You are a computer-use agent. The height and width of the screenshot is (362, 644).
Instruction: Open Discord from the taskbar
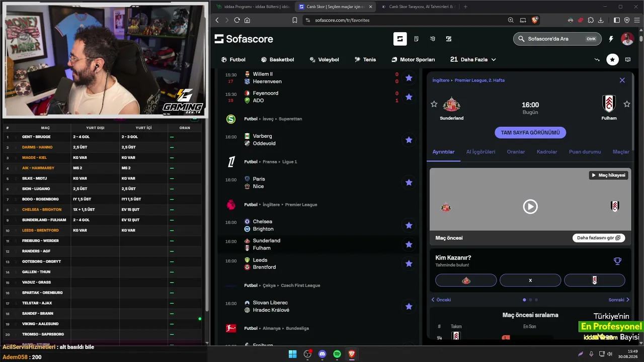[x=323, y=354]
